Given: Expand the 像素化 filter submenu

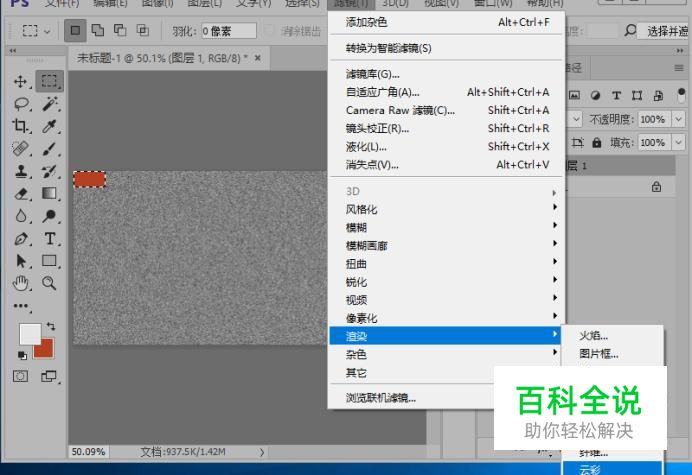Looking at the screenshot, I should click(x=445, y=318).
